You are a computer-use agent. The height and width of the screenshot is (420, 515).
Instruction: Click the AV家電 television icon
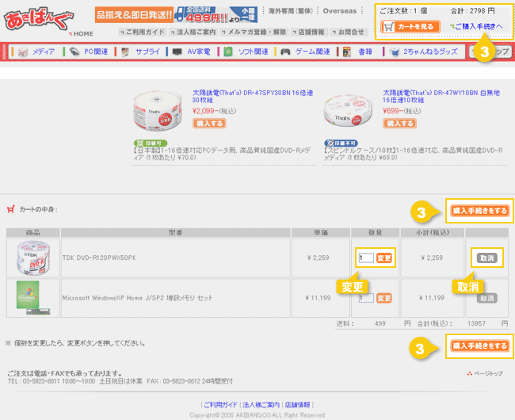[x=177, y=52]
